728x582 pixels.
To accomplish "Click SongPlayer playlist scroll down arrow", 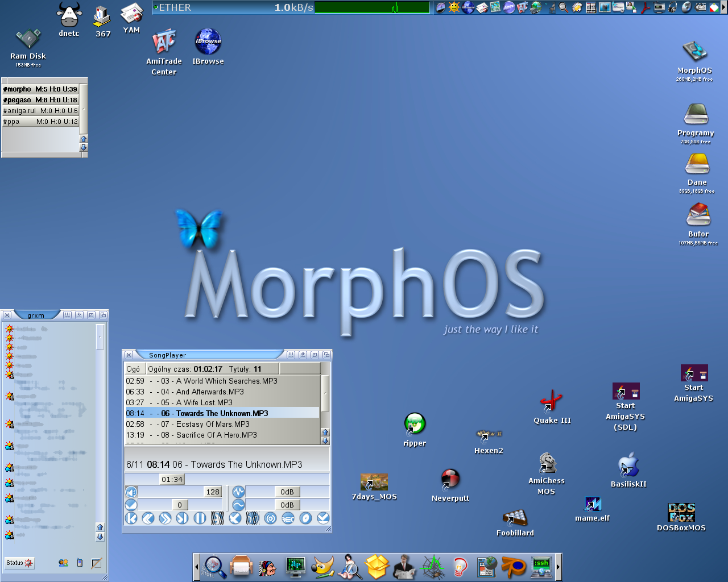I will click(x=325, y=440).
